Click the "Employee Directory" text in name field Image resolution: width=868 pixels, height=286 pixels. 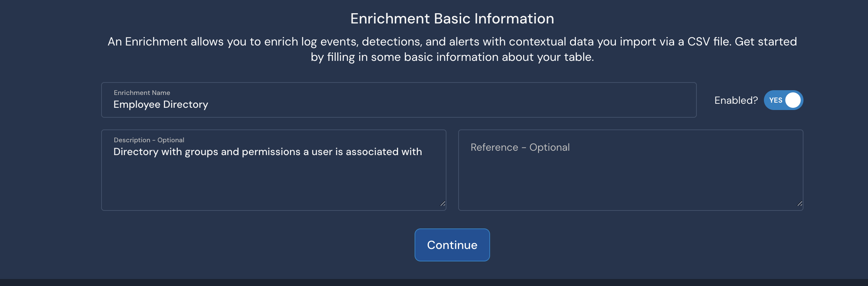click(x=161, y=104)
